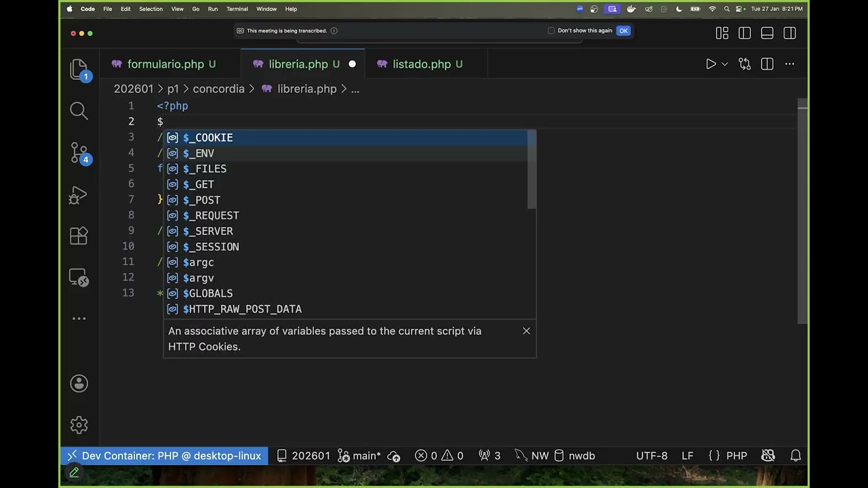Open the Wi-Fi menu bar icon
This screenshot has height=488, width=868.
click(x=712, y=9)
